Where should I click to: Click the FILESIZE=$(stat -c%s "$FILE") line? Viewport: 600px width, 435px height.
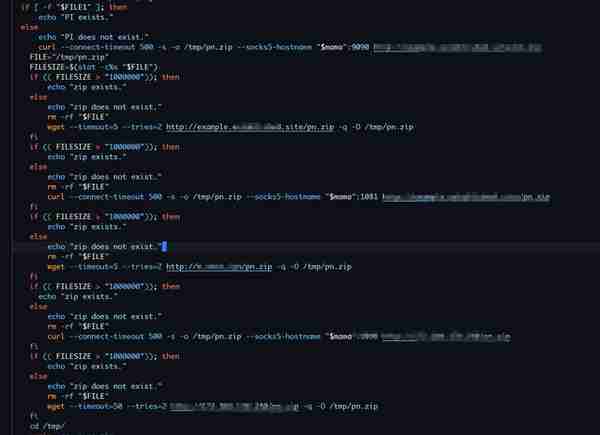pyautogui.click(x=94, y=67)
